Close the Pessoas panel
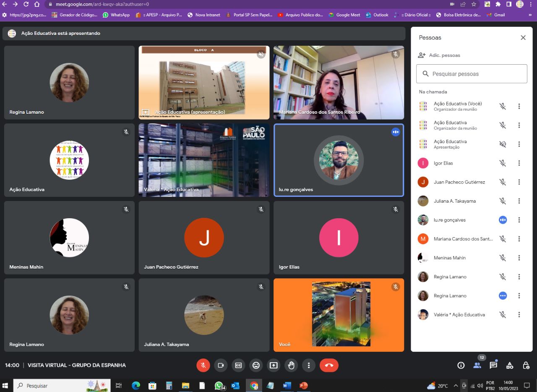 point(523,37)
